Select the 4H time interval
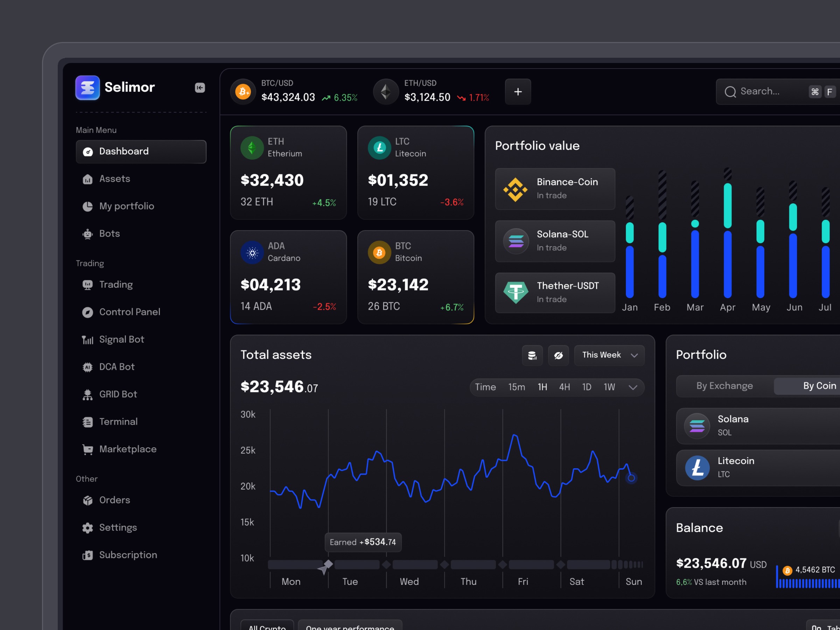840x630 pixels. (564, 387)
